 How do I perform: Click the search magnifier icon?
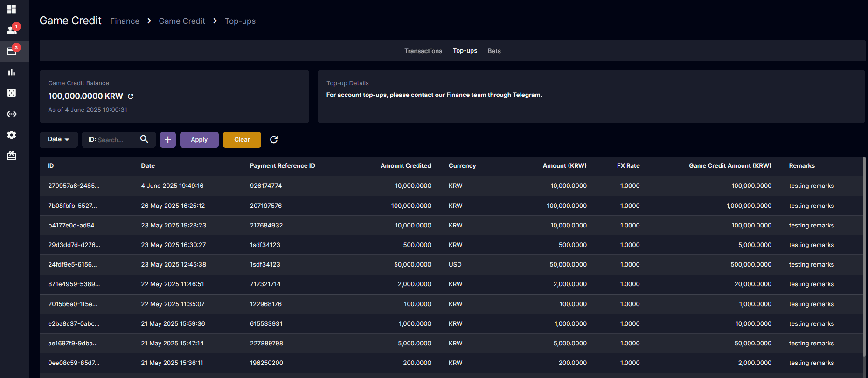(144, 139)
